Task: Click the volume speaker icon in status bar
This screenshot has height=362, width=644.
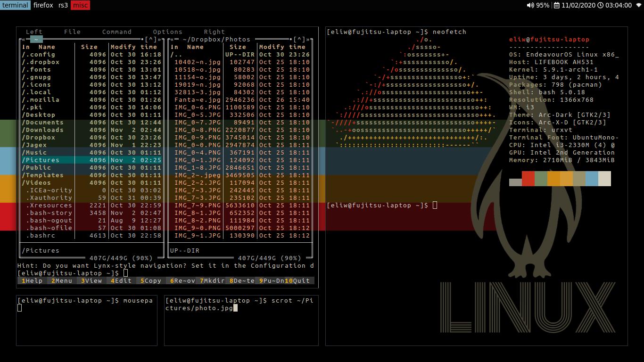Action: coord(530,5)
